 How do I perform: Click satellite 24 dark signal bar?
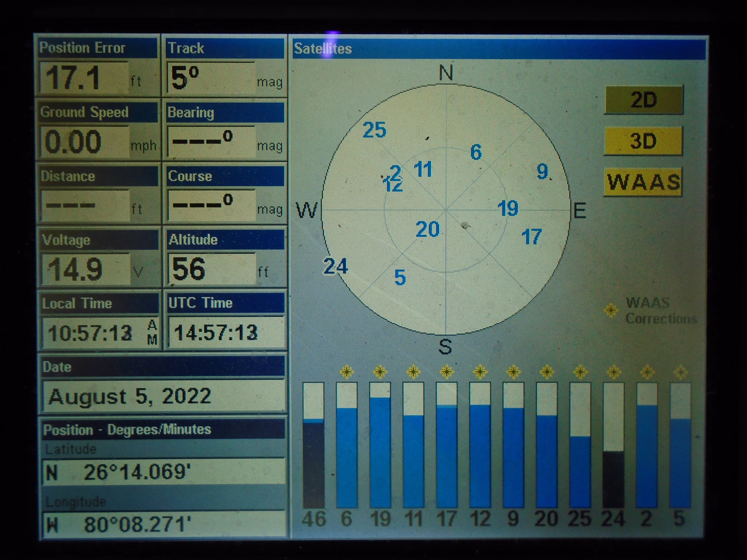tap(614, 445)
